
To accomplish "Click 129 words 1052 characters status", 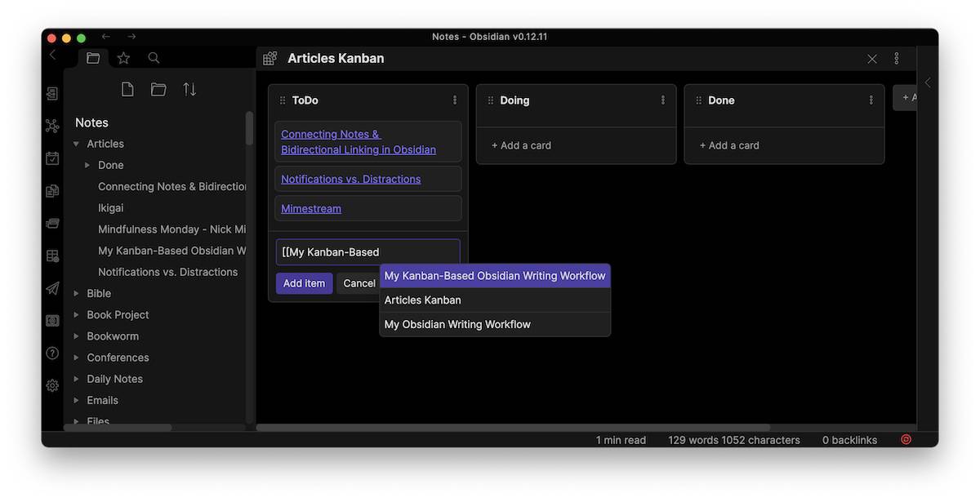I will (x=734, y=440).
